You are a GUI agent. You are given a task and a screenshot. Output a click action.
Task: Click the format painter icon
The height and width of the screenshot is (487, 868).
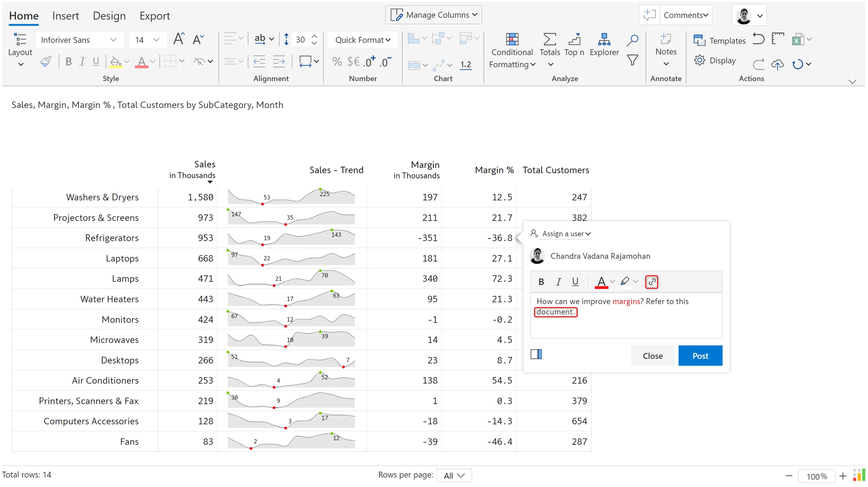click(x=46, y=61)
